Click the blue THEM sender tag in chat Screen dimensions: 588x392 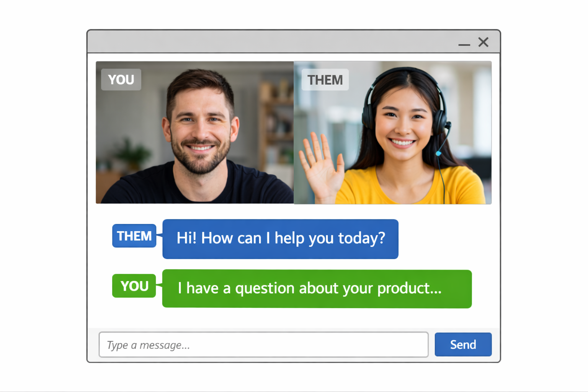pos(134,236)
